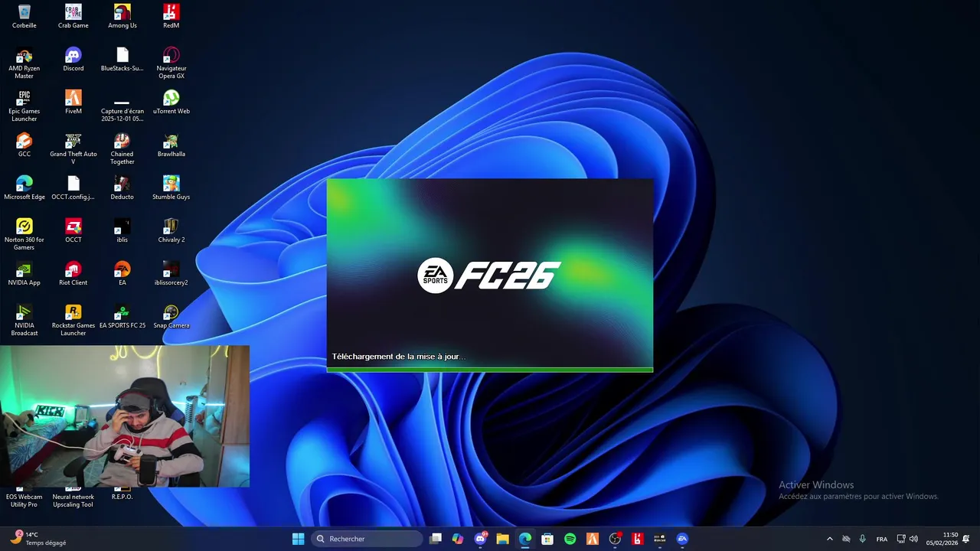Open Microsoft Store from the taskbar

[547, 539]
